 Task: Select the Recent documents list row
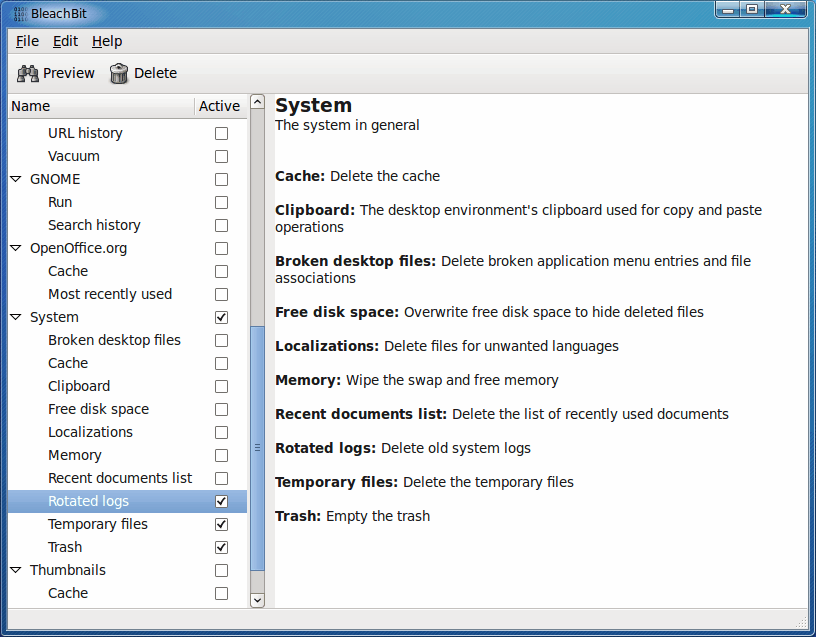coord(128,478)
